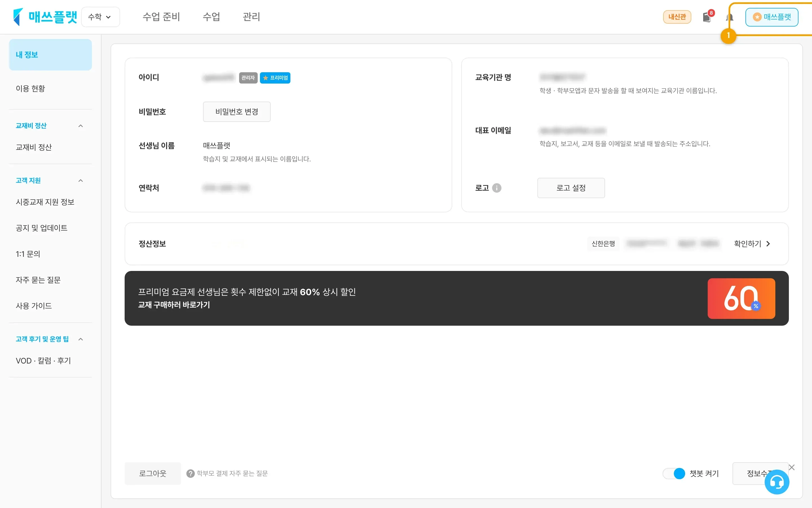The image size is (812, 508).
Task: Click 로고 설정 button
Action: pos(571,188)
